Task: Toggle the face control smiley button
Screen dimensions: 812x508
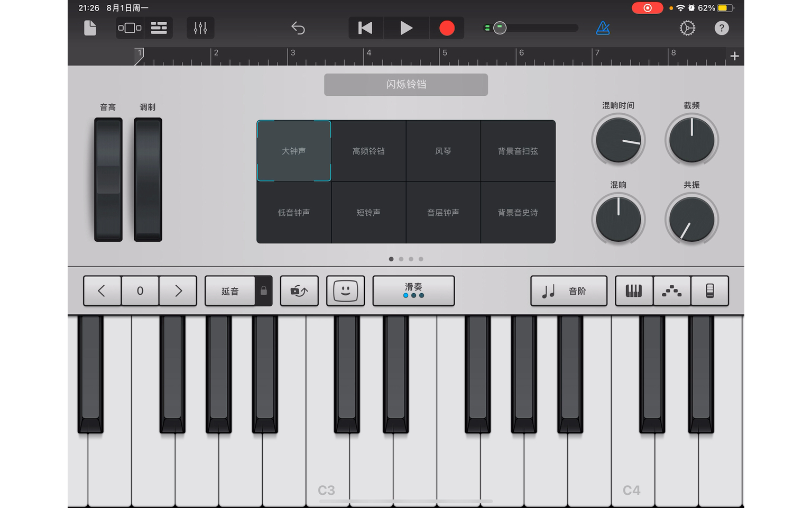Action: pyautogui.click(x=346, y=291)
